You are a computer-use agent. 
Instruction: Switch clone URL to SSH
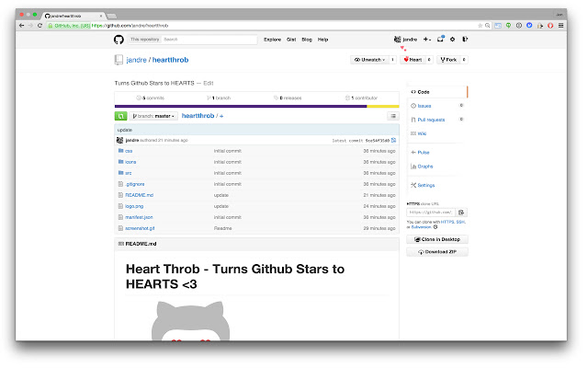point(460,223)
